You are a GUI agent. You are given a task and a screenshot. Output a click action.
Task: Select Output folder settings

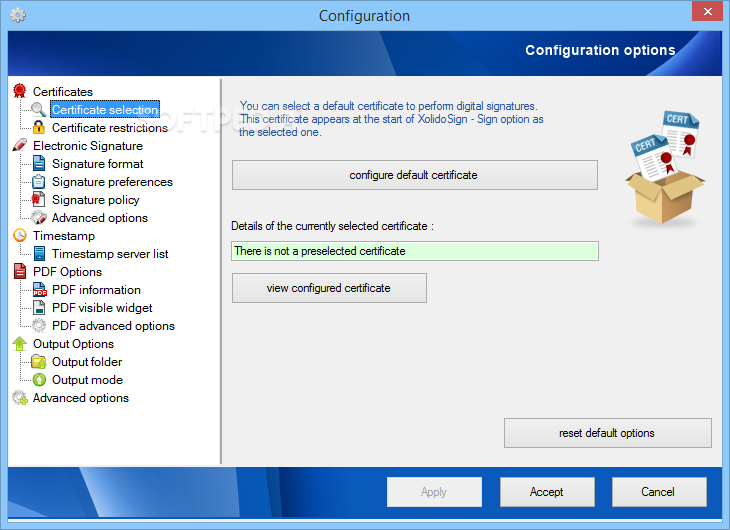pos(87,362)
